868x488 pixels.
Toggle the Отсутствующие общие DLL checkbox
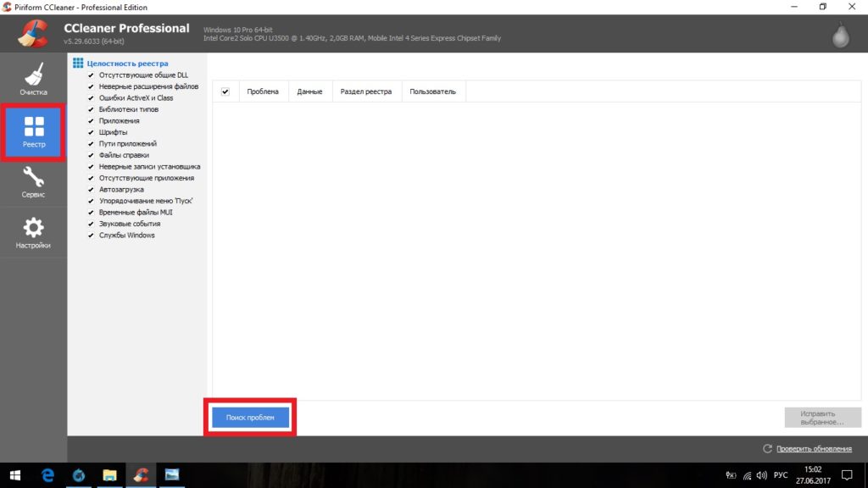coord(91,75)
